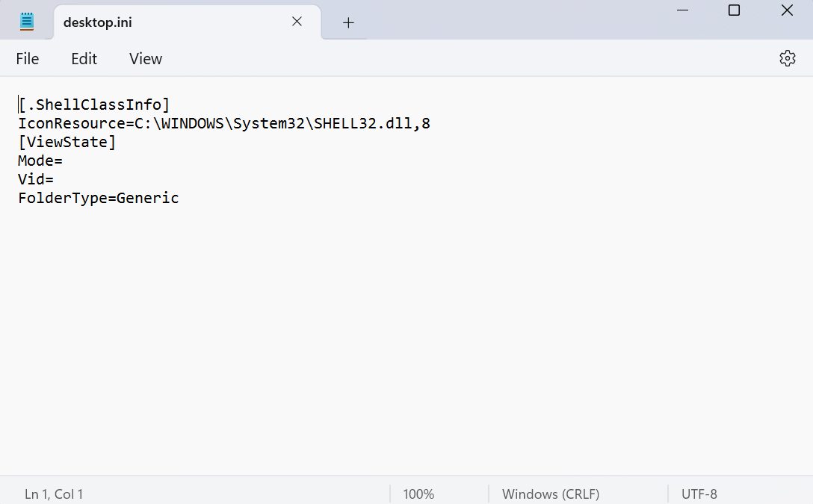Image resolution: width=813 pixels, height=504 pixels.
Task: Select the FolderType=Generic line
Action: pyautogui.click(x=98, y=198)
